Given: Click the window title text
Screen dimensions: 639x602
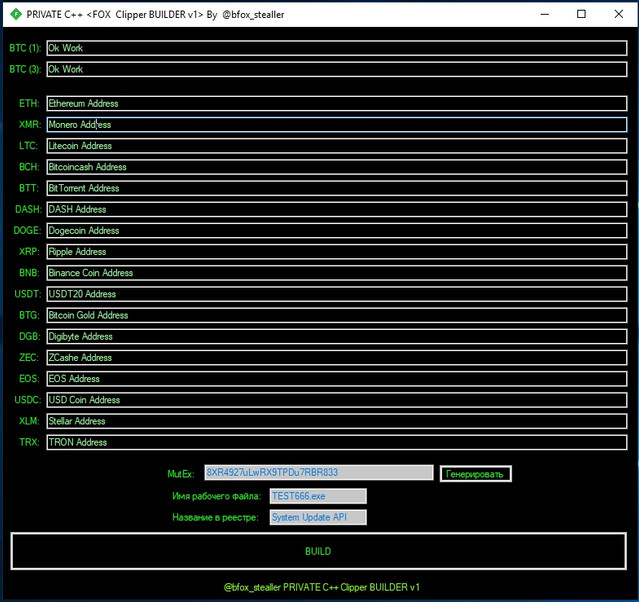Looking at the screenshot, I should tap(155, 15).
